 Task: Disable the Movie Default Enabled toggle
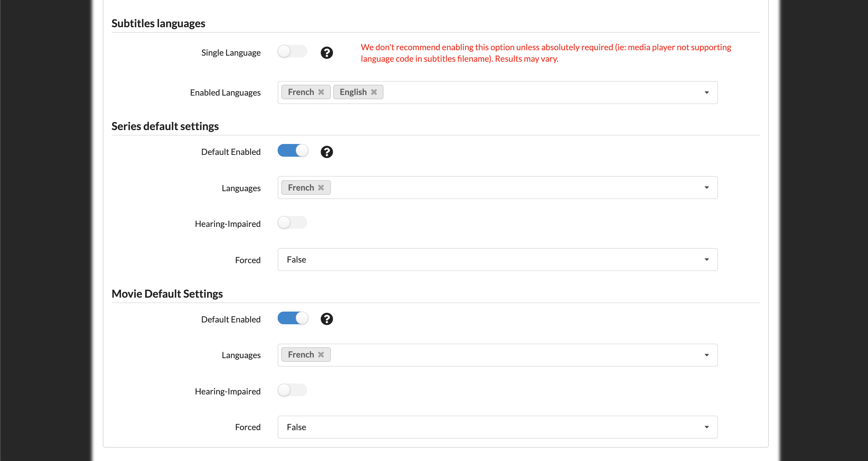pyautogui.click(x=293, y=319)
